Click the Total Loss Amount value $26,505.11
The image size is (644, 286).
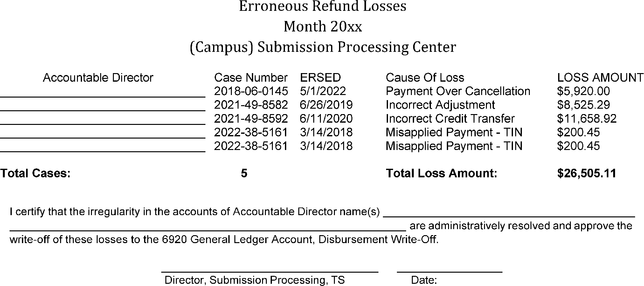click(587, 173)
